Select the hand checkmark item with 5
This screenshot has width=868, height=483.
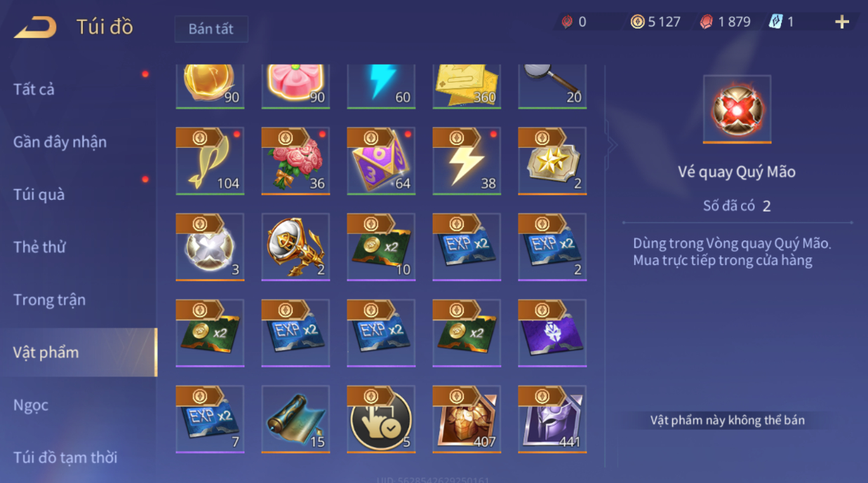(381, 419)
